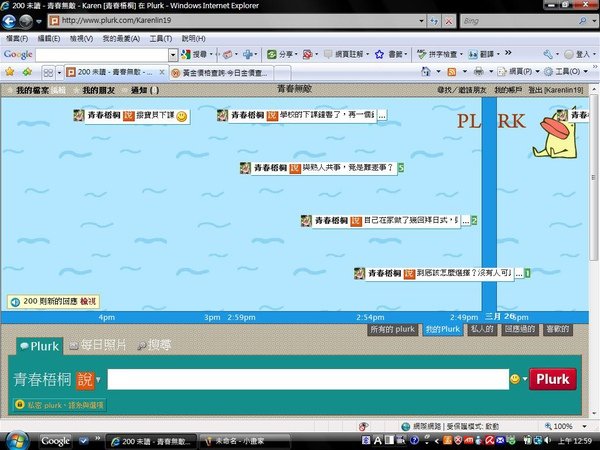Click the Google toolbar bookmarks star icon
This screenshot has width=600, height=450.
tap(379, 54)
